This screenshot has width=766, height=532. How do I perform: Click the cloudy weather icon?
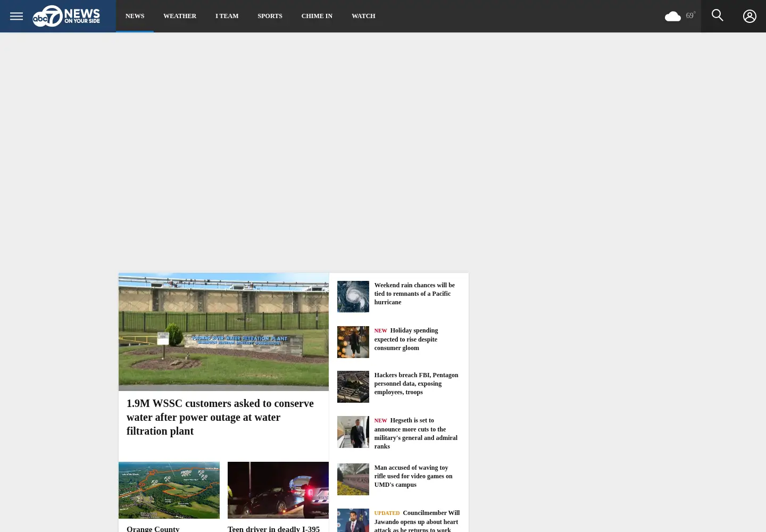point(672,16)
